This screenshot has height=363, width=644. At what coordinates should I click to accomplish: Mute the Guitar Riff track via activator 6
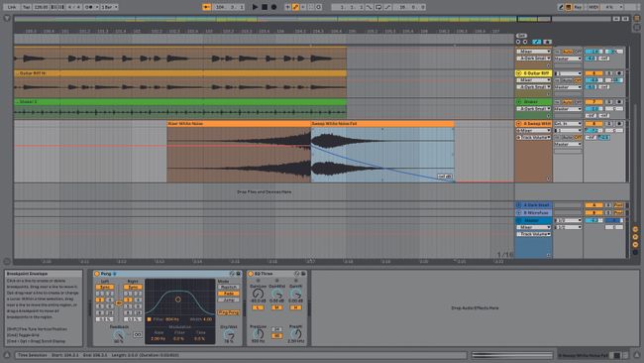pyautogui.click(x=593, y=73)
